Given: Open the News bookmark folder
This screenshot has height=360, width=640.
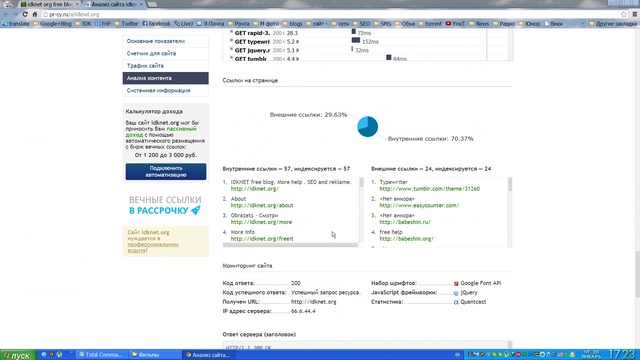Looking at the screenshot, I should (479, 24).
